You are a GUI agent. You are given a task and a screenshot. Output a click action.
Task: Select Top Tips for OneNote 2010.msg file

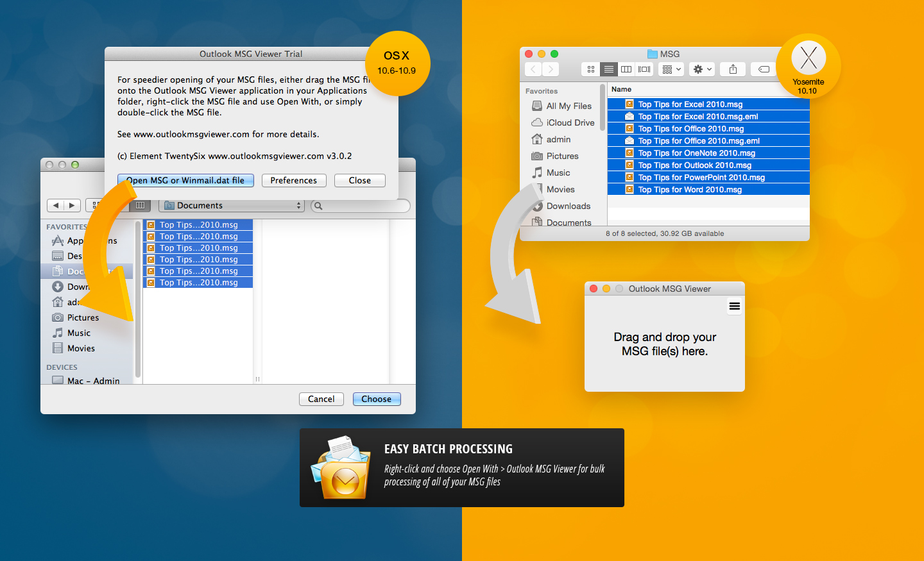point(708,153)
